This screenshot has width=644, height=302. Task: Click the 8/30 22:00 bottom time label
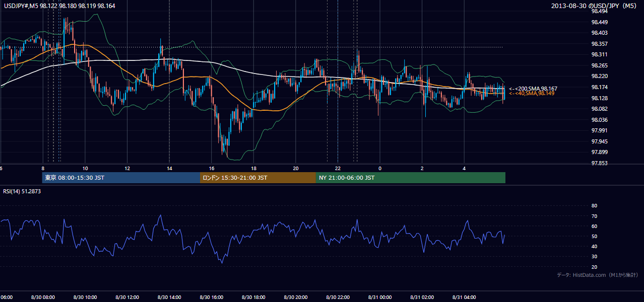point(338,297)
